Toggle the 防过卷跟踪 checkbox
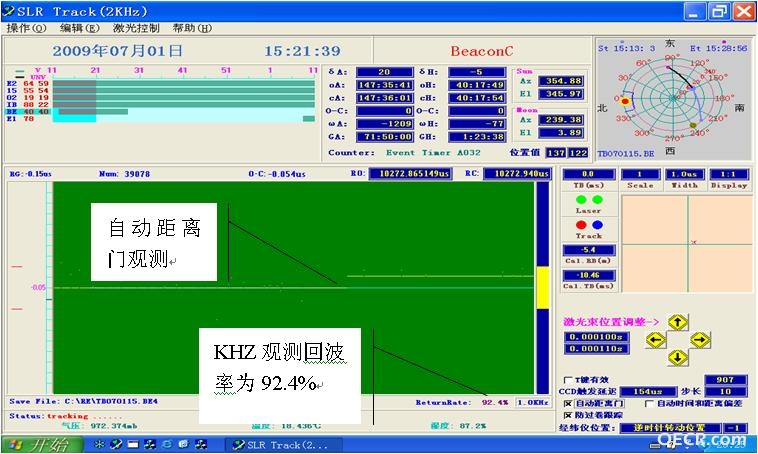Viewport: 758px width, 454px height. 568,415
